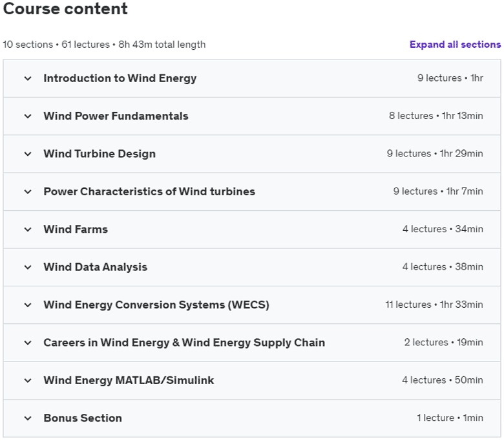
Task: Select the Bonus Section title
Action: tap(83, 418)
